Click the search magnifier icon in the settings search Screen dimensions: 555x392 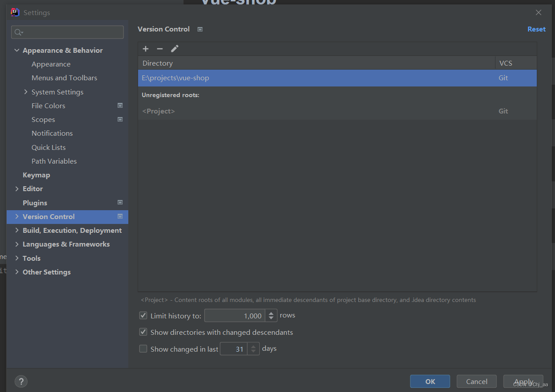[x=18, y=32]
